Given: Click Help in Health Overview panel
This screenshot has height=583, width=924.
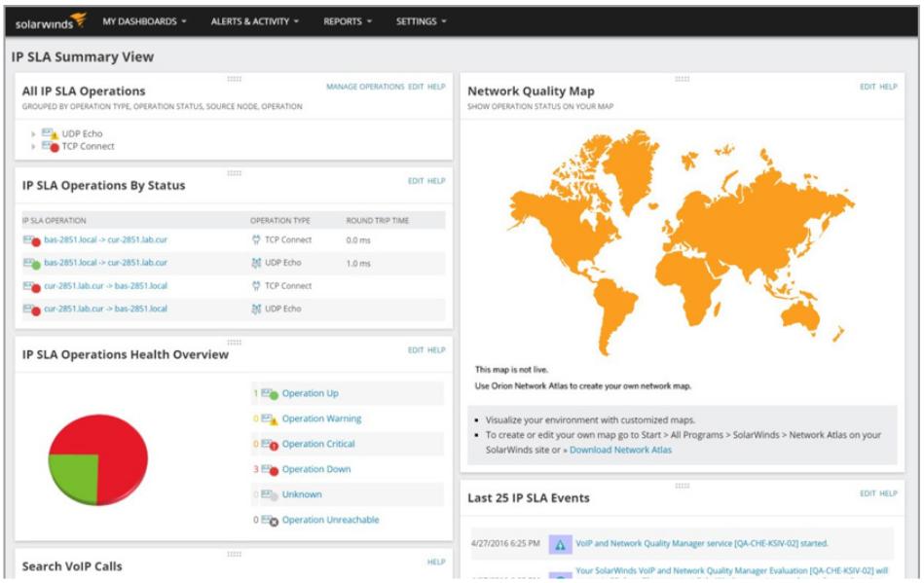Looking at the screenshot, I should click(x=436, y=349).
